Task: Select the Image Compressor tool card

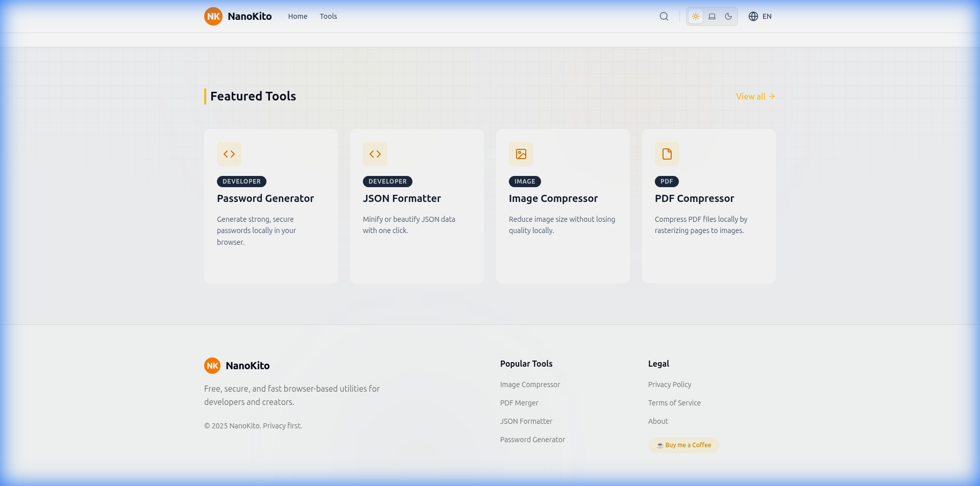Action: (x=562, y=206)
